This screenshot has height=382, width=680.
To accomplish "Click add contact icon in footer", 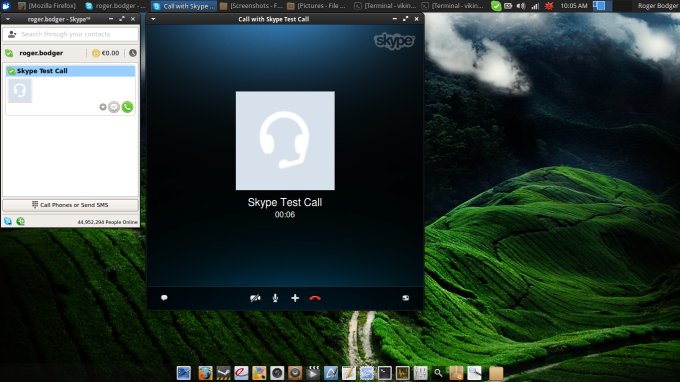I will click(20, 221).
